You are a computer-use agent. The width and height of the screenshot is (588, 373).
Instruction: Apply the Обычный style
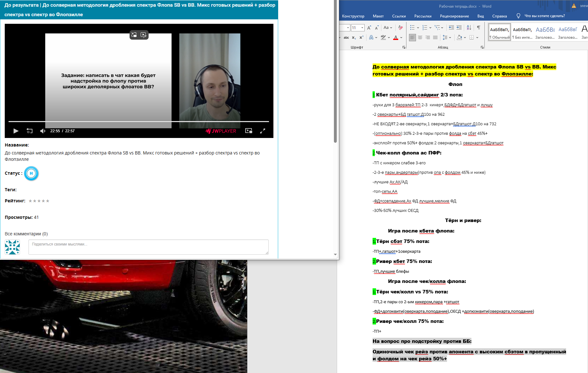click(500, 32)
